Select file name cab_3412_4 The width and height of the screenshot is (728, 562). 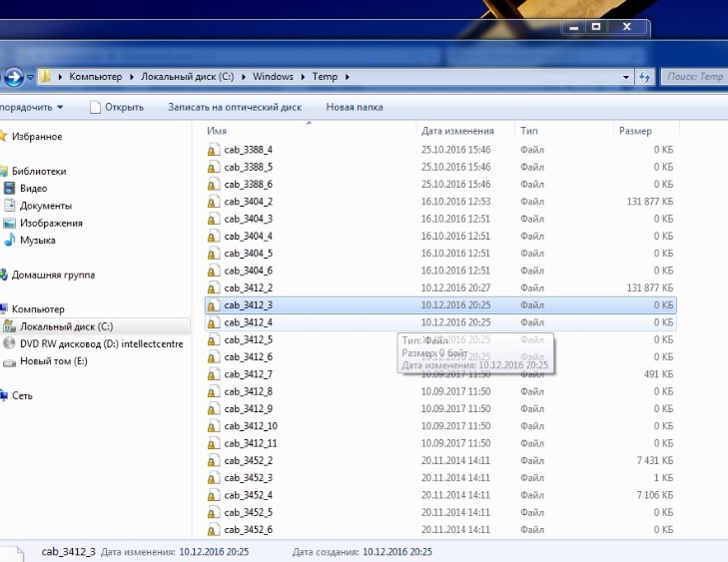click(248, 322)
